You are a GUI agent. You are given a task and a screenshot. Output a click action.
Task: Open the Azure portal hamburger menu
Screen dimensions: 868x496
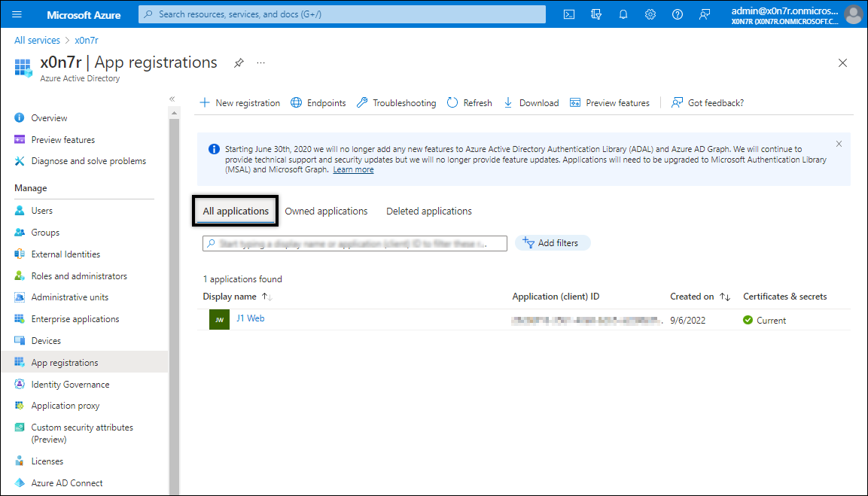click(17, 14)
